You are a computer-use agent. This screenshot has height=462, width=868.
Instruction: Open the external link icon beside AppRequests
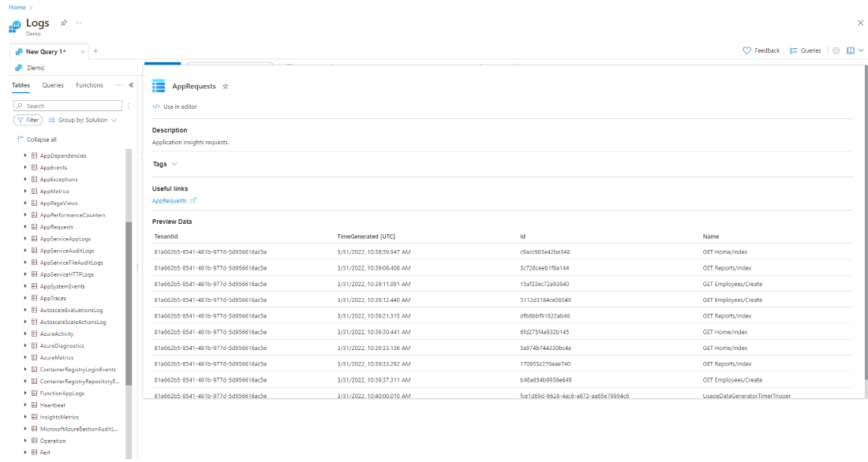193,200
